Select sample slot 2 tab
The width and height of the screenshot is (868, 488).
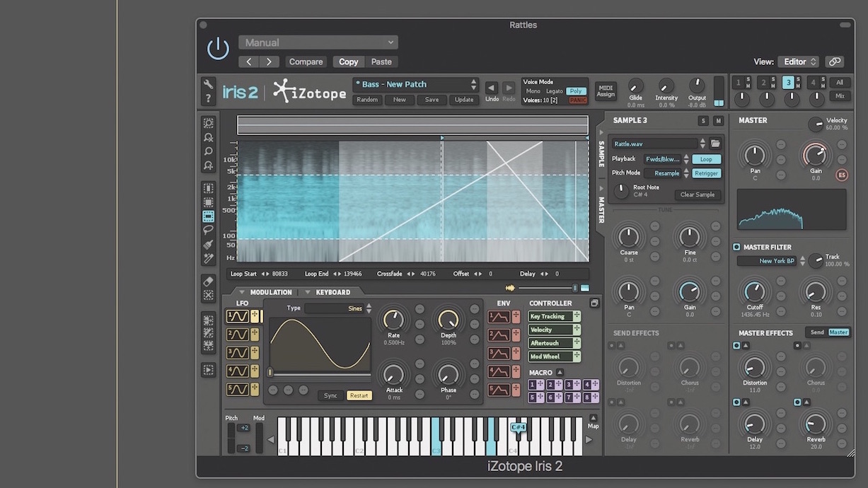[x=765, y=82]
